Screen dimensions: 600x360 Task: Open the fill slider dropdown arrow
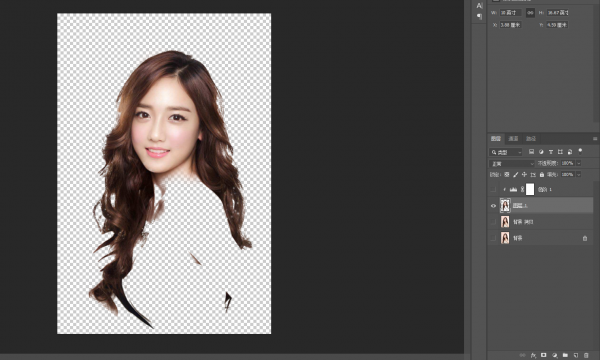(x=579, y=174)
